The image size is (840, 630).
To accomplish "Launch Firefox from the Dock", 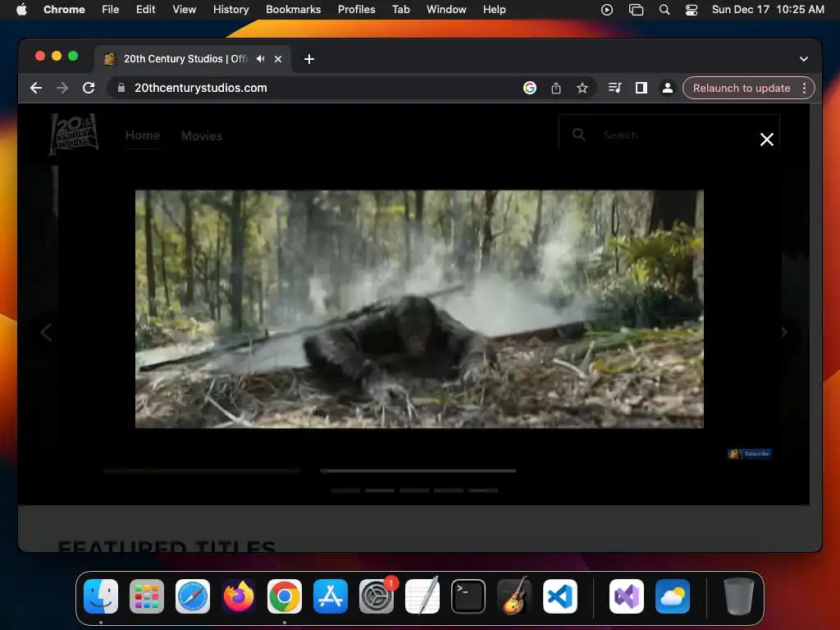I will tap(239, 596).
